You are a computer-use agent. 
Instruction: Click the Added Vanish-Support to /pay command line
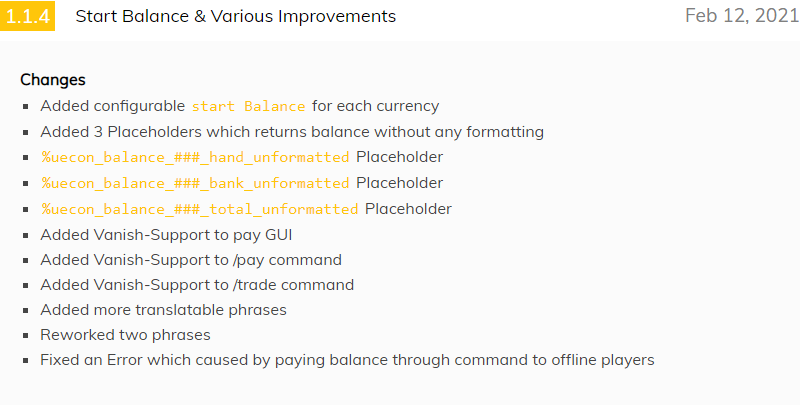pos(191,260)
